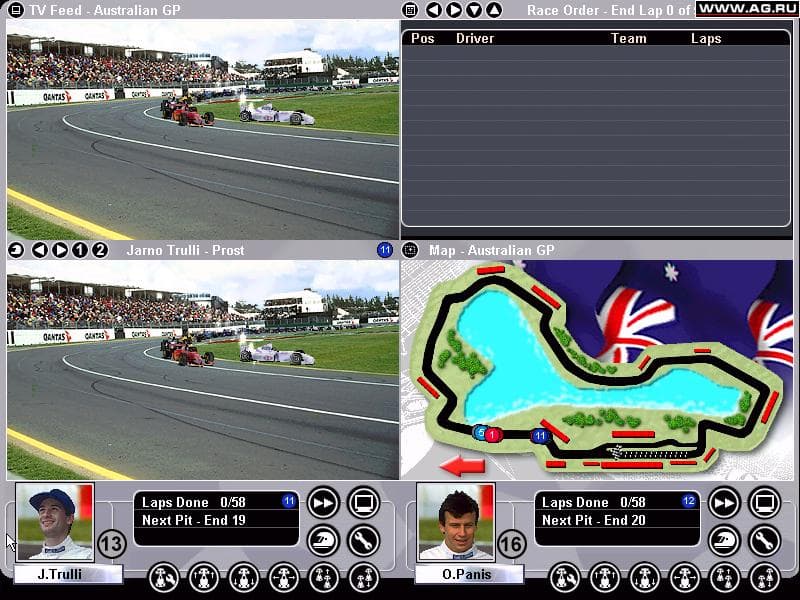Click J.Trulli's driver portrait
Screen dimensions: 800x600
click(55, 522)
